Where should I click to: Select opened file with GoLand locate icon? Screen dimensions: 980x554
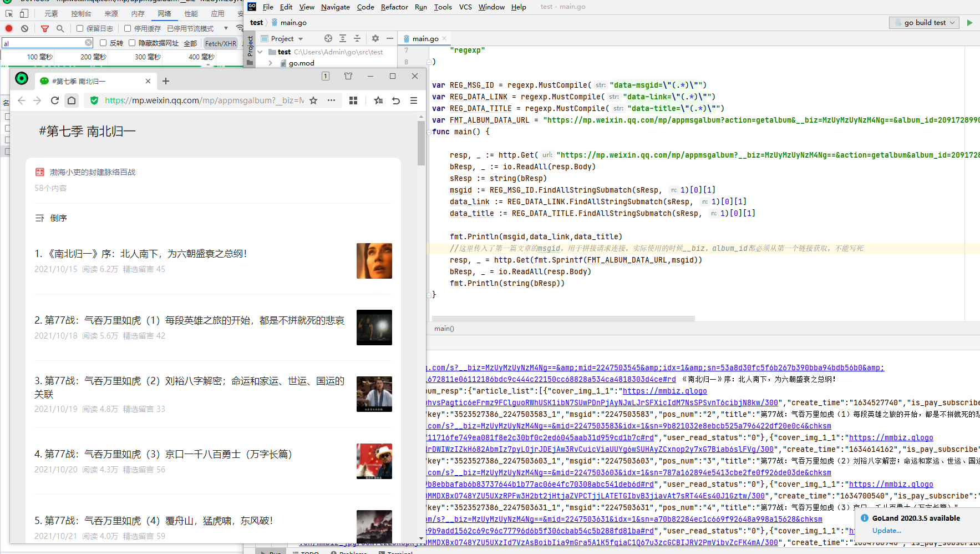328,38
